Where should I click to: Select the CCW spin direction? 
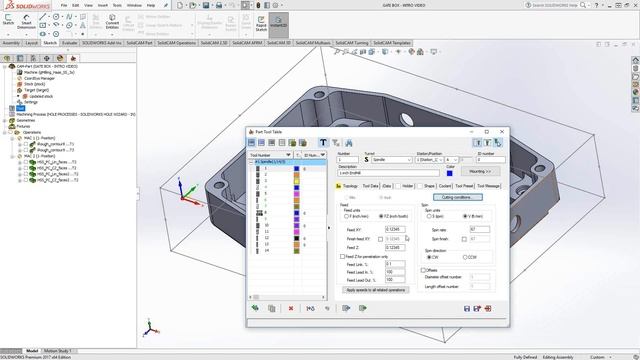click(465, 258)
